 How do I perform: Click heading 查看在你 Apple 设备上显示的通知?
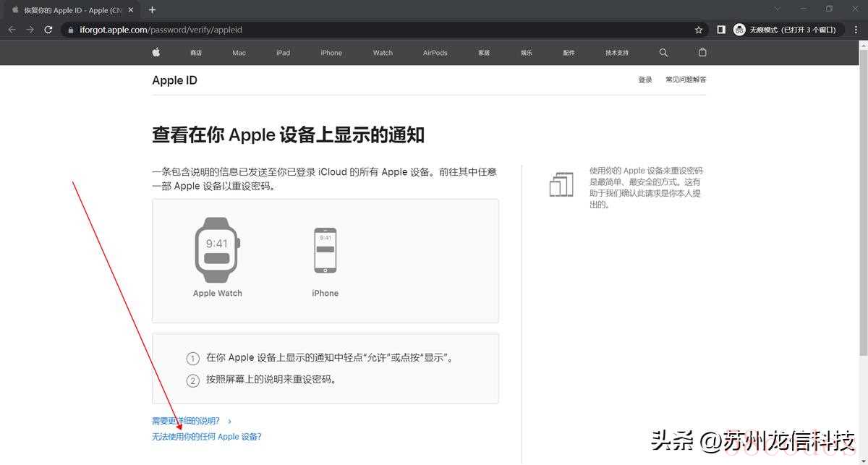click(288, 135)
